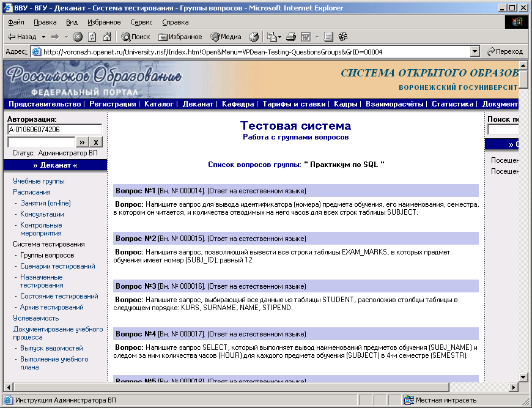This screenshot has width=532, height=408.
Task: Open the Представительство navigation tab
Action: click(x=45, y=104)
